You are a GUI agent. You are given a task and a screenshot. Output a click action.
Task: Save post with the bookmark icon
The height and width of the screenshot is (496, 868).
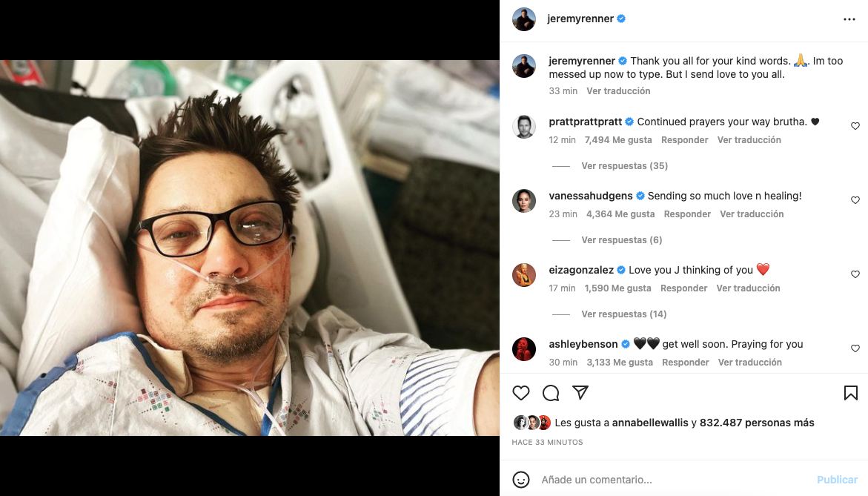851,393
